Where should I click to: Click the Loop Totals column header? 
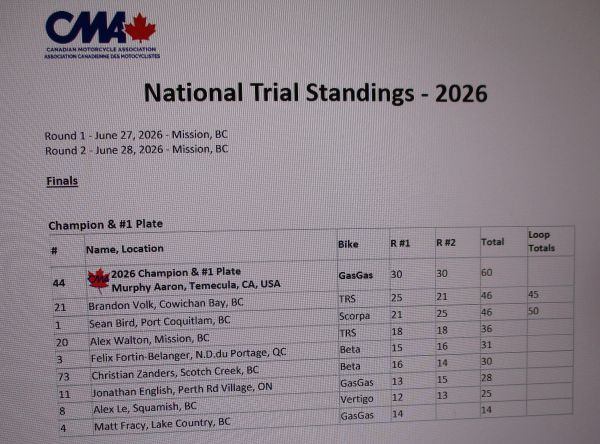541,241
